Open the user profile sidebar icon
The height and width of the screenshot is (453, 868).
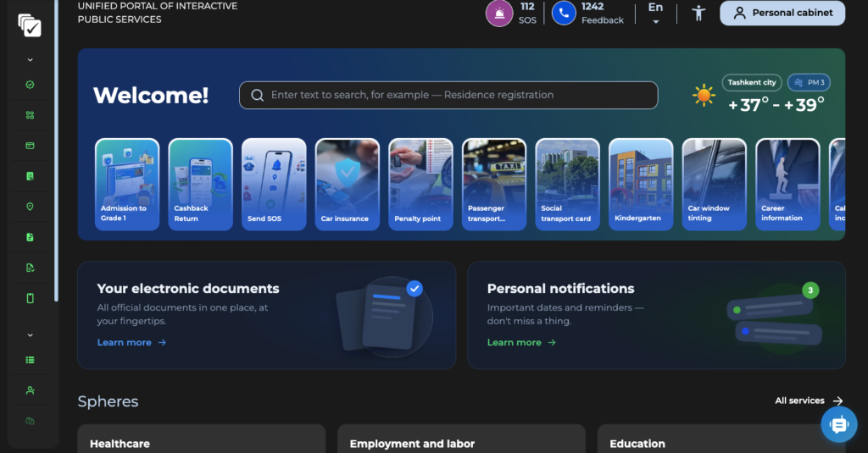[30, 390]
